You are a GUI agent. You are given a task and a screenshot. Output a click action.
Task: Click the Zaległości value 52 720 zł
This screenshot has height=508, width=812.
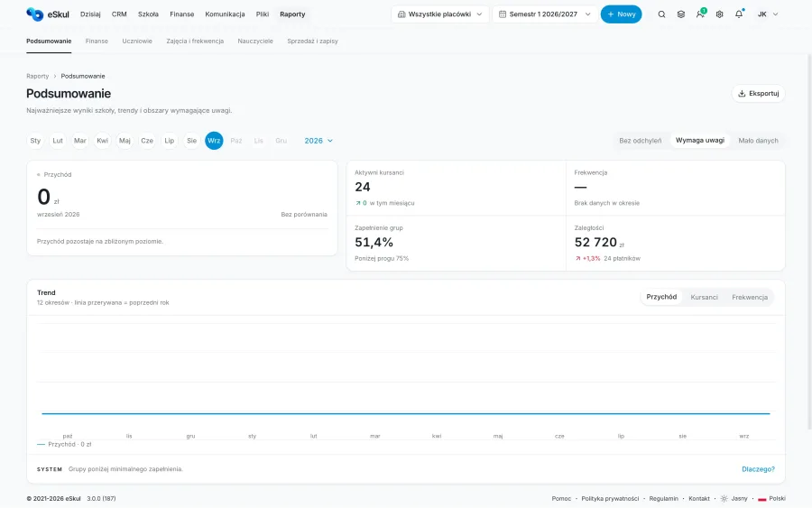point(599,243)
